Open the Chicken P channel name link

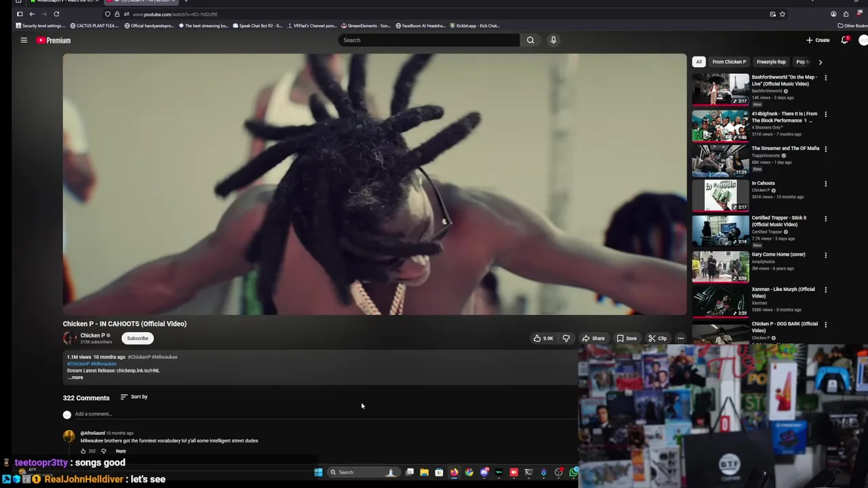[92, 335]
